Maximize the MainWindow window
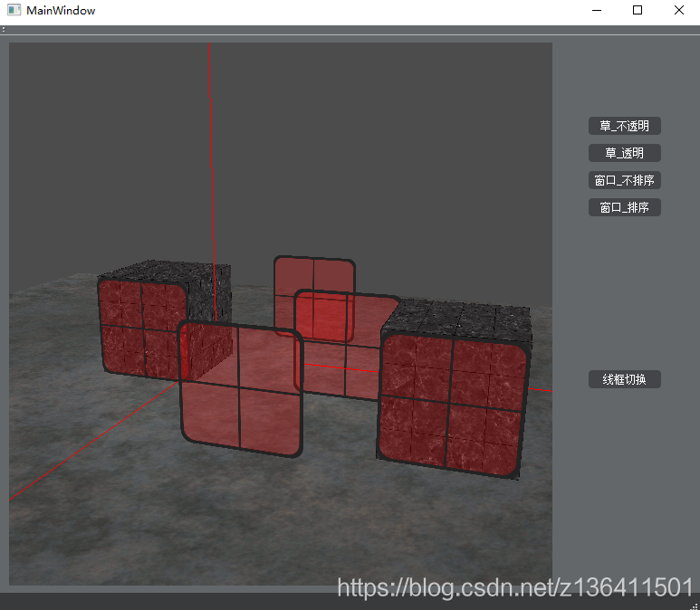Viewport: 700px width, 610px height. pos(638,10)
